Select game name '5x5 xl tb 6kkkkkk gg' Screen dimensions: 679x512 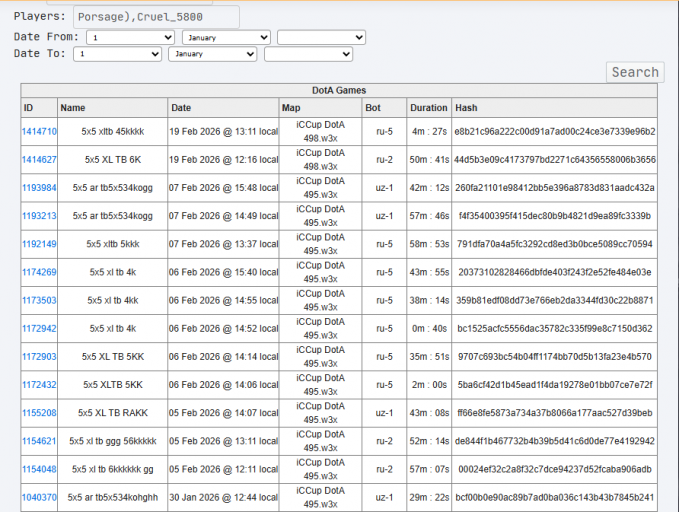[113, 470]
